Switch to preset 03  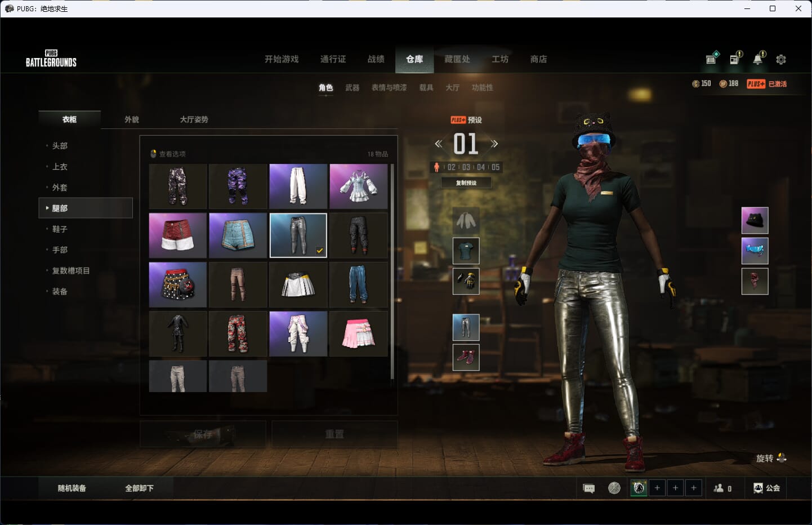pyautogui.click(x=466, y=167)
